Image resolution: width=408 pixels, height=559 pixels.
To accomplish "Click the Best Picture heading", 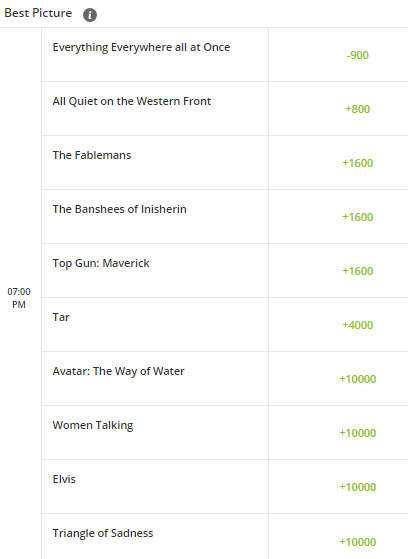I will [x=38, y=13].
